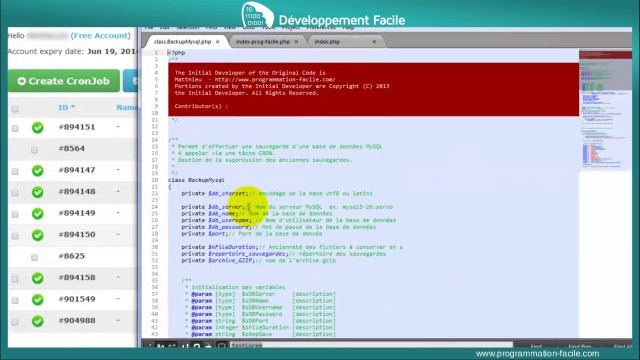Click the green status check for #894150
Screen dimensions: 640x360
tap(38, 235)
